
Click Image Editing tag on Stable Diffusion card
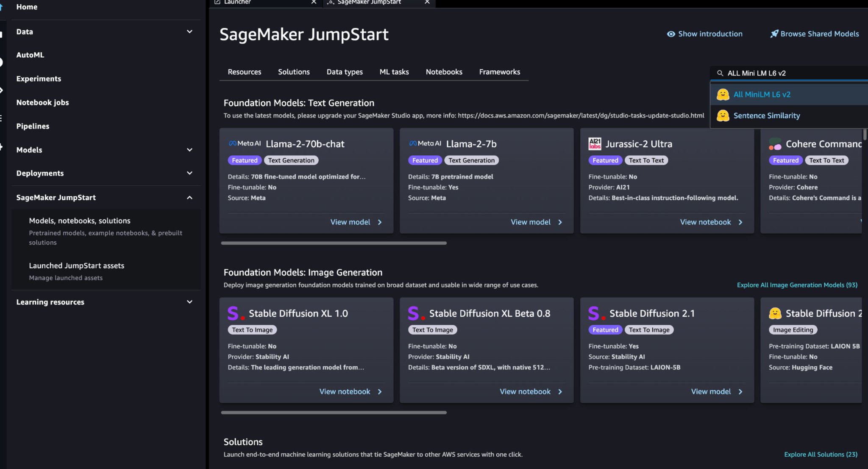[x=793, y=330]
